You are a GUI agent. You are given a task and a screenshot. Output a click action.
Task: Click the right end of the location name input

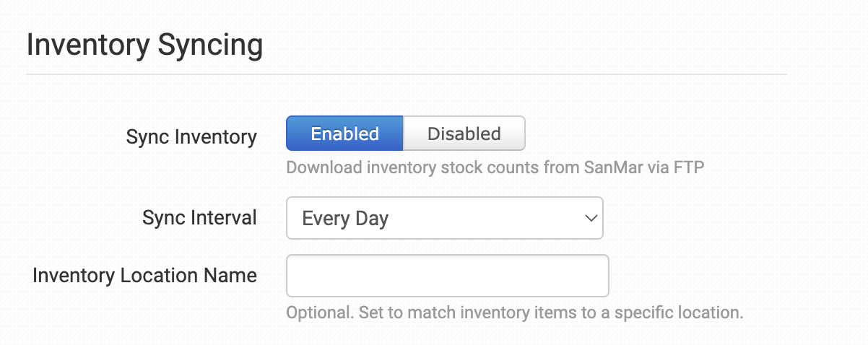[596, 275]
